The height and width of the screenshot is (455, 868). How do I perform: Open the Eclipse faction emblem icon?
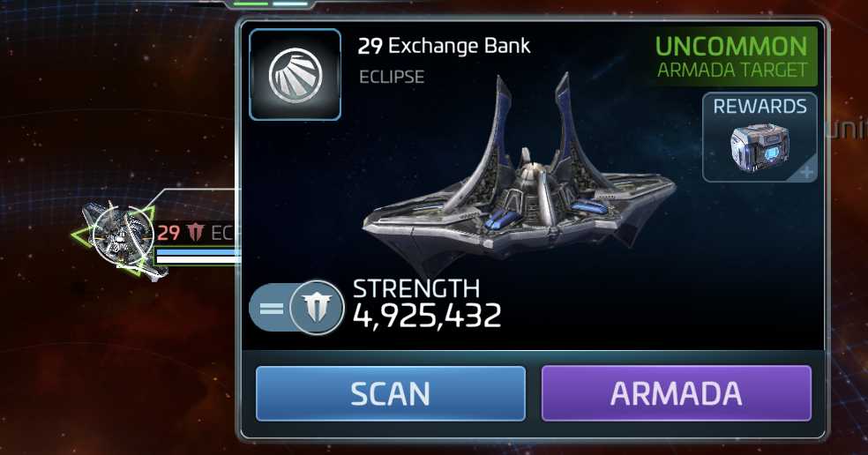pyautogui.click(x=295, y=75)
